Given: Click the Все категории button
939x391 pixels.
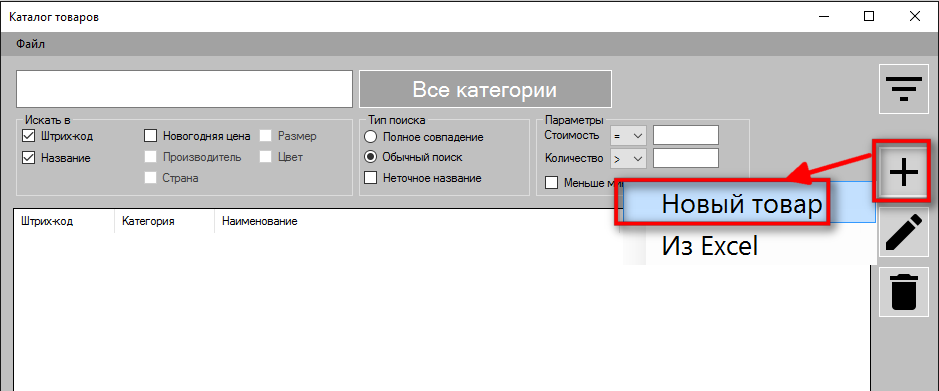Looking at the screenshot, I should tap(485, 89).
